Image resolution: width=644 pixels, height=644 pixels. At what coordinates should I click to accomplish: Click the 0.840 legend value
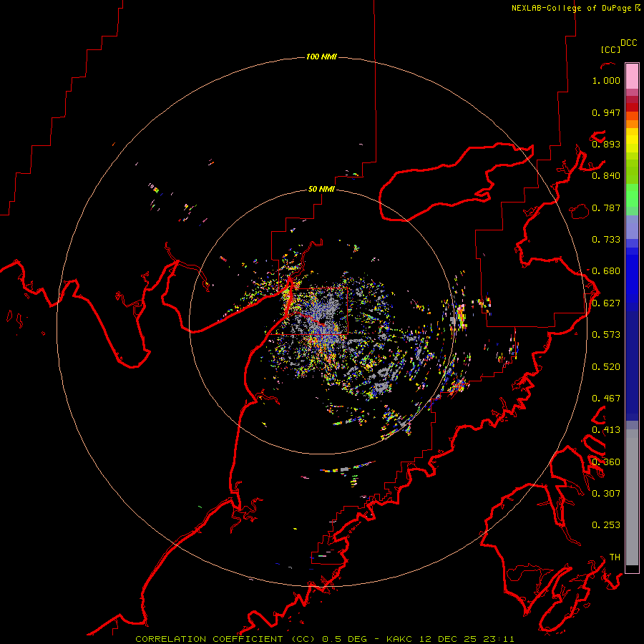pos(606,176)
